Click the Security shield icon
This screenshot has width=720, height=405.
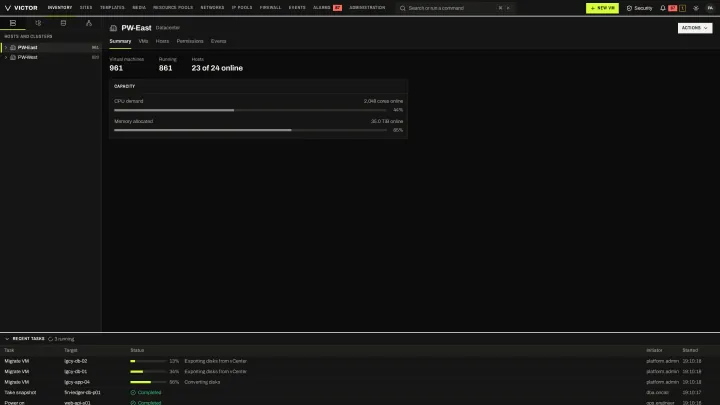pyautogui.click(x=629, y=8)
